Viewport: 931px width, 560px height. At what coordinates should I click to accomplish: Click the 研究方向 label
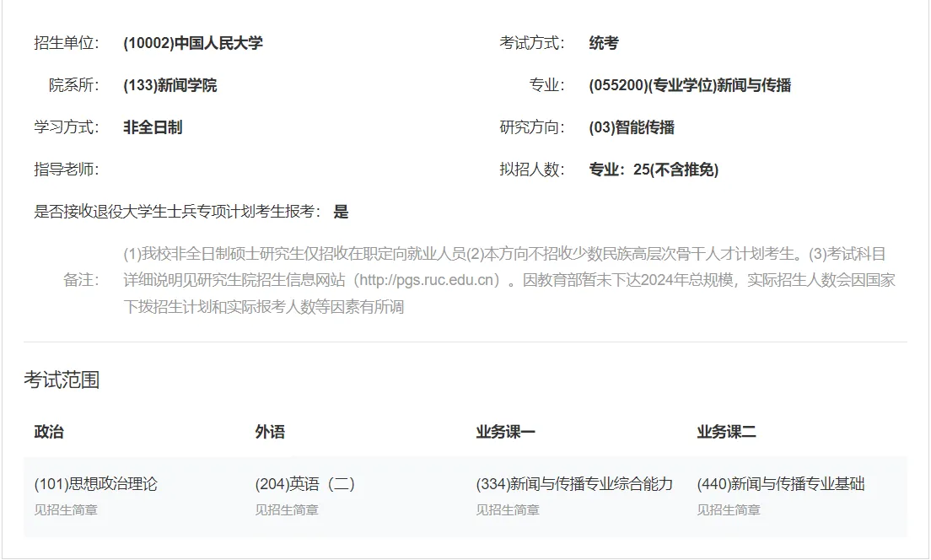tap(532, 127)
